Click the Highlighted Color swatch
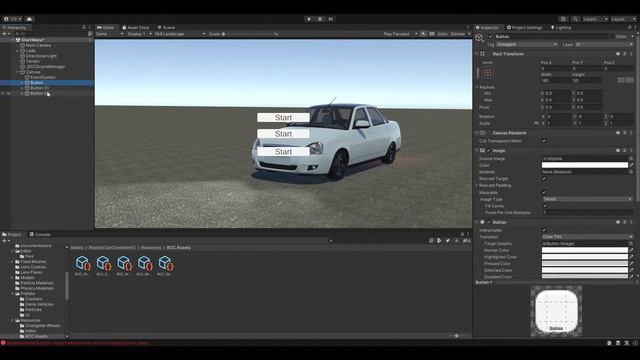The height and width of the screenshot is (360, 640). pos(584,257)
